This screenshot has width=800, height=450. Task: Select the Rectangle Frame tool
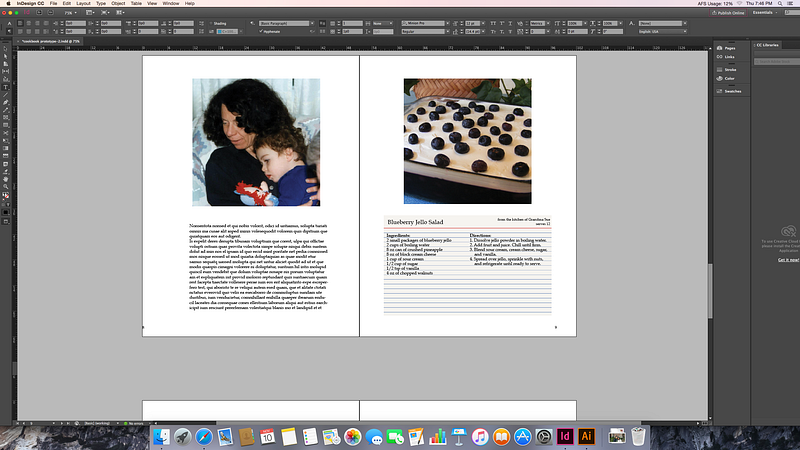6,118
